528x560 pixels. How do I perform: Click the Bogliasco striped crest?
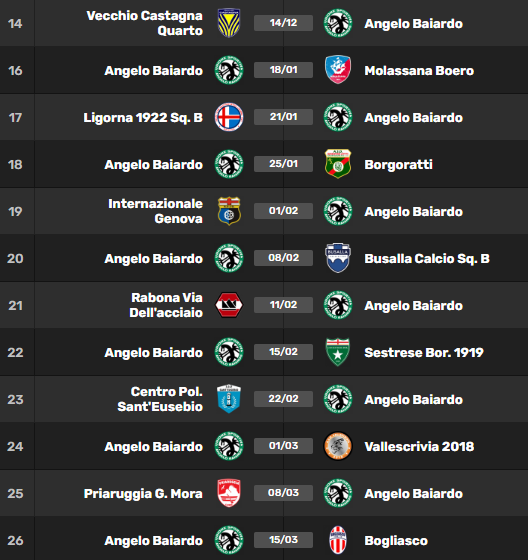pos(338,540)
